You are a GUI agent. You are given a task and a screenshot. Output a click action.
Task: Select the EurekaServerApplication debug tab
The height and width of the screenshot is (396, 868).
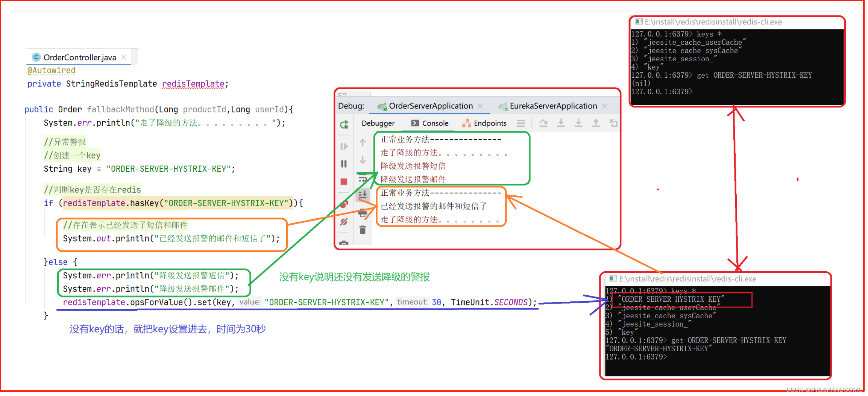(x=553, y=106)
